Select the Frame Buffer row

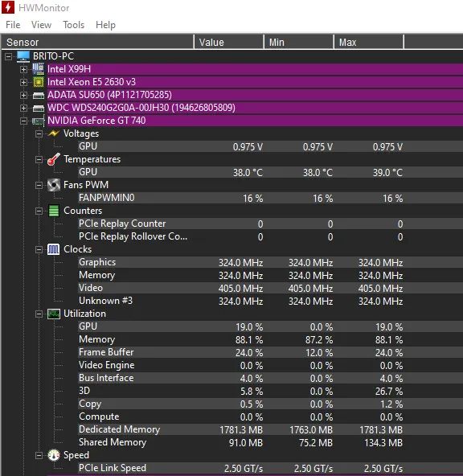271,352
